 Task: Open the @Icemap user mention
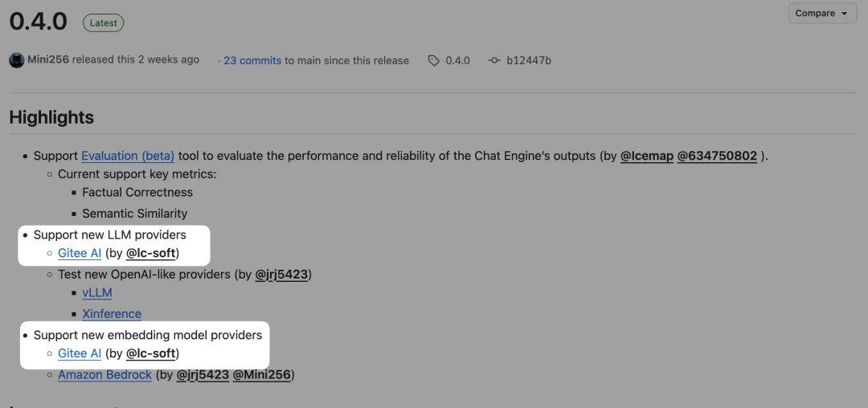[646, 156]
